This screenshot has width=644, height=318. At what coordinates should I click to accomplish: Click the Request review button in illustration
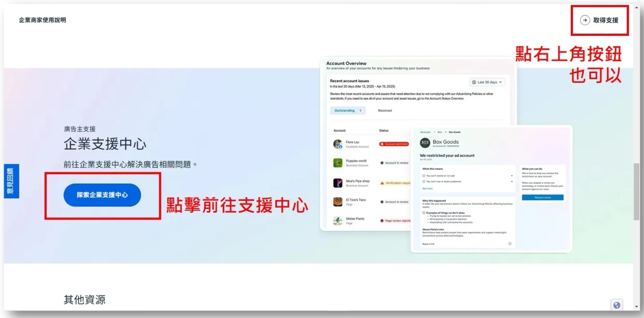pyautogui.click(x=543, y=198)
